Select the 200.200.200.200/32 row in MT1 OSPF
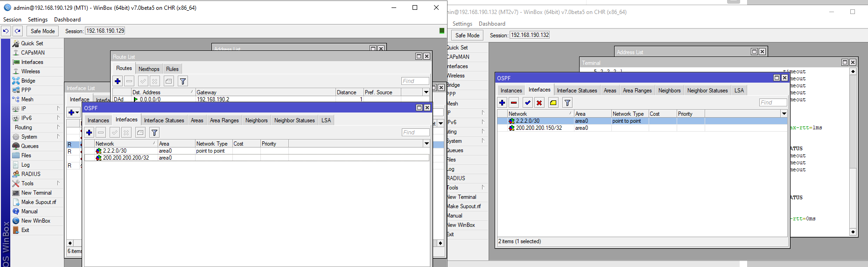The height and width of the screenshot is (267, 868). [257, 158]
